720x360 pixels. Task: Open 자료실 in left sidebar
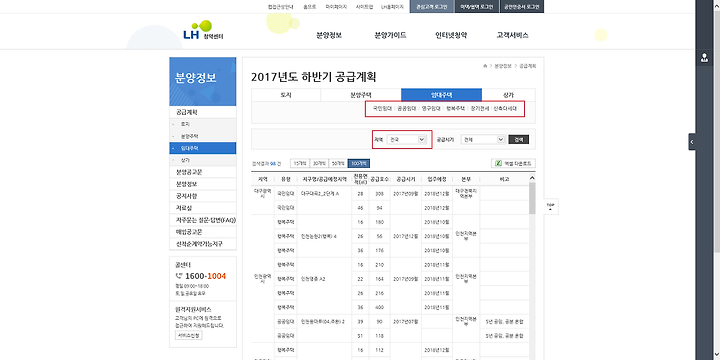(202, 208)
